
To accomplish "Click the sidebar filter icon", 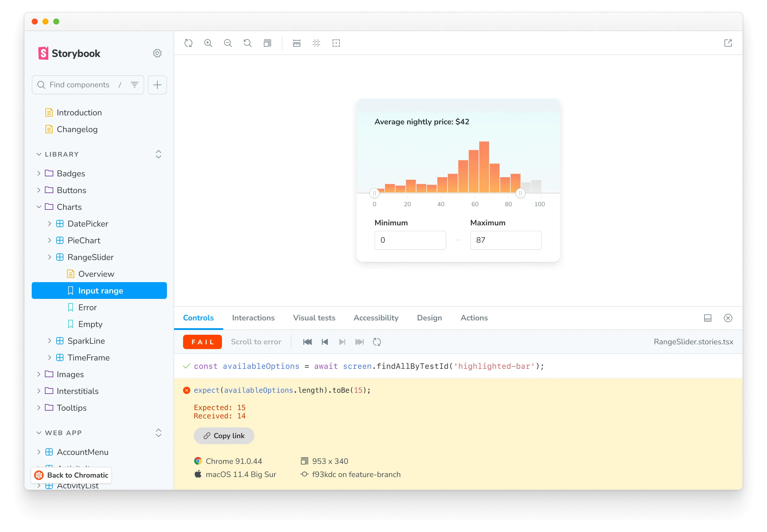I will (x=134, y=85).
